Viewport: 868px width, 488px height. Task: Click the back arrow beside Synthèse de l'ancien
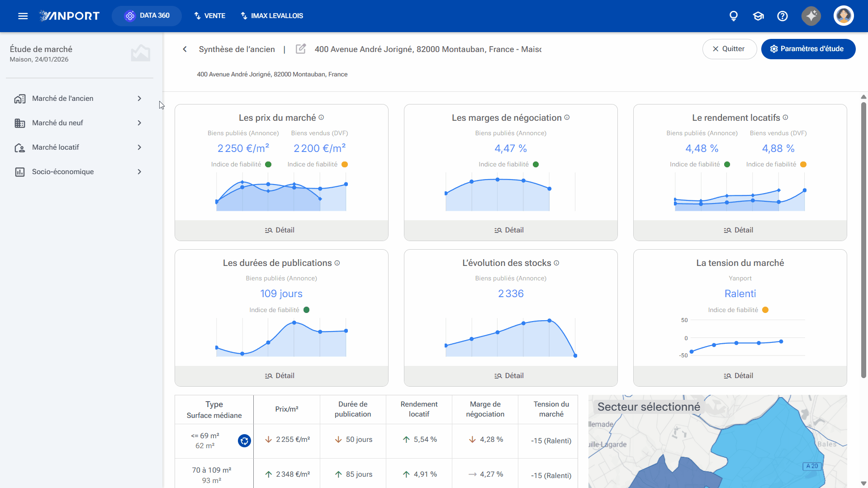click(185, 49)
